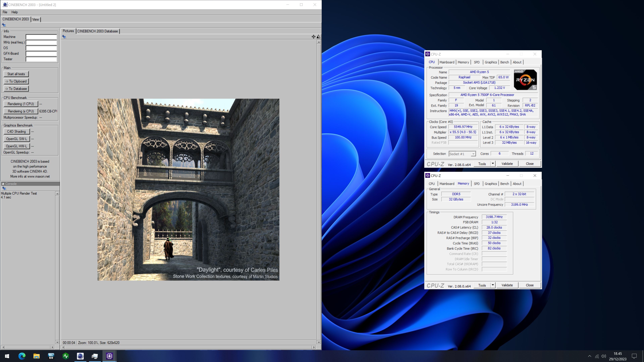Click Machine input field
This screenshot has width=644, height=362.
[x=41, y=37]
